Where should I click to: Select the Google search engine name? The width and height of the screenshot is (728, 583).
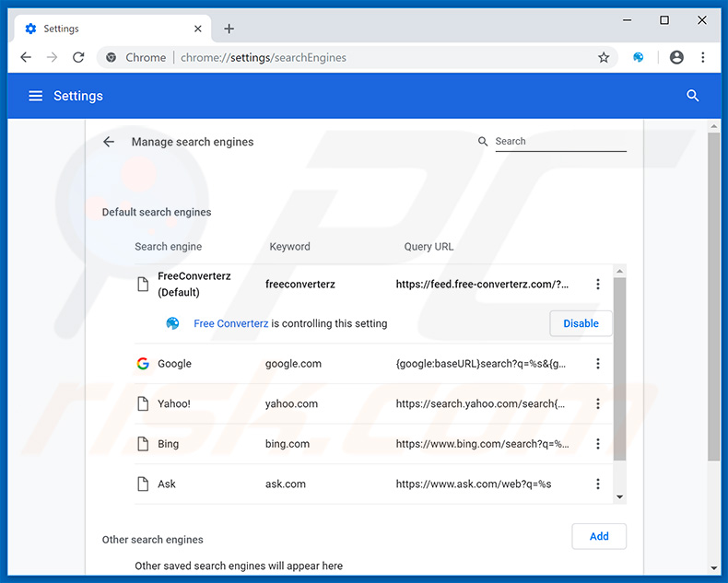click(x=174, y=364)
